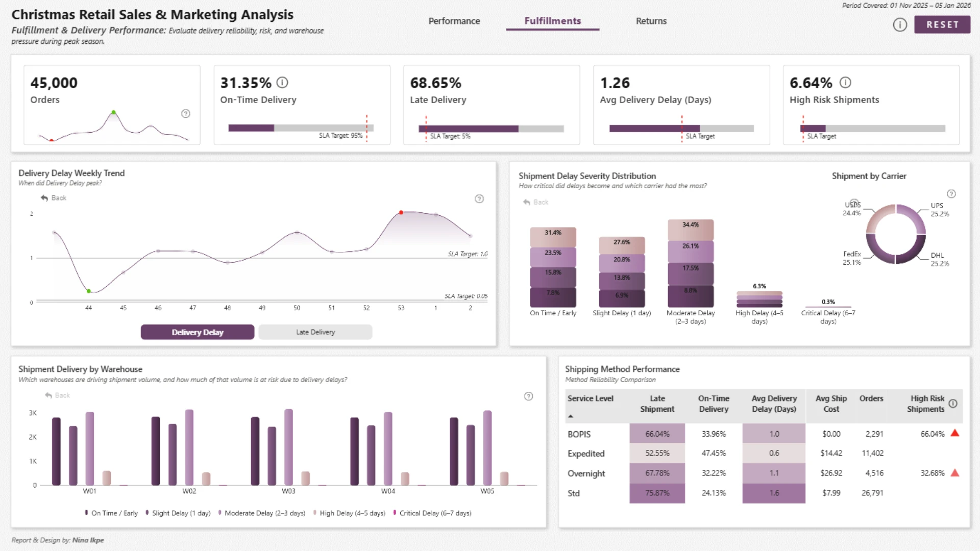Open the info icon beside RESET button
This screenshot has width=980, height=551.
[900, 24]
